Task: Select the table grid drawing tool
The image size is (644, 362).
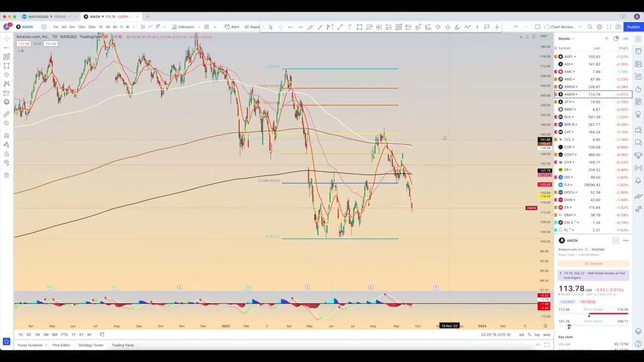Action: click(x=398, y=27)
